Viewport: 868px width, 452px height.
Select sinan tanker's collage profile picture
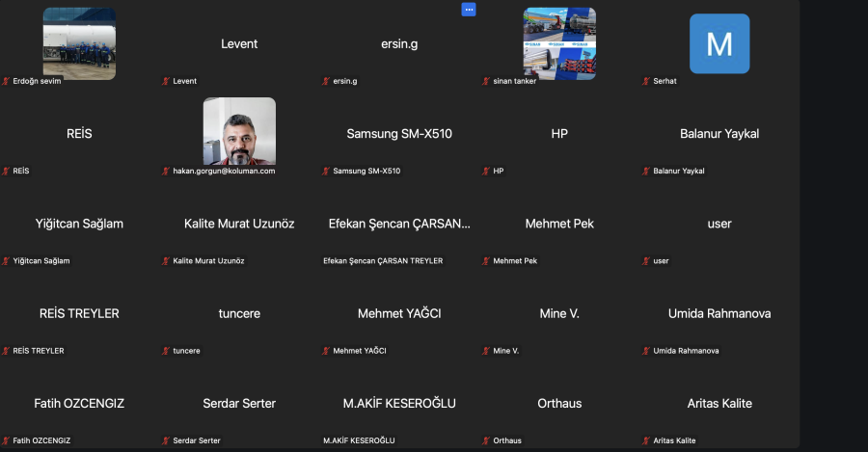559,43
